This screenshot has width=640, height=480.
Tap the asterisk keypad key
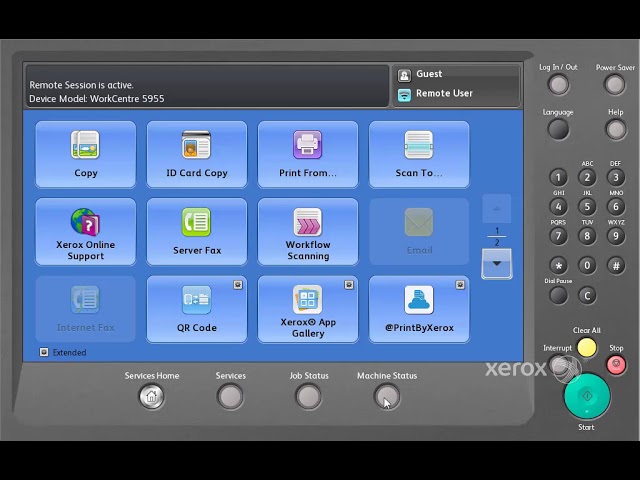coord(558,266)
